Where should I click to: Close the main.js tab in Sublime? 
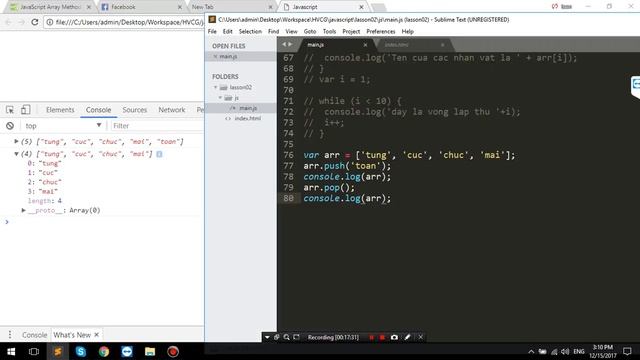click(x=365, y=45)
